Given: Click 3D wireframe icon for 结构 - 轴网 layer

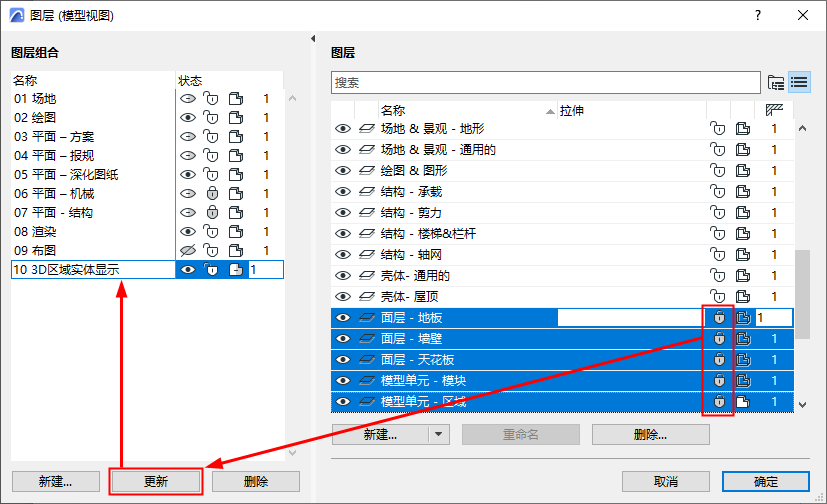Looking at the screenshot, I should point(743,255).
